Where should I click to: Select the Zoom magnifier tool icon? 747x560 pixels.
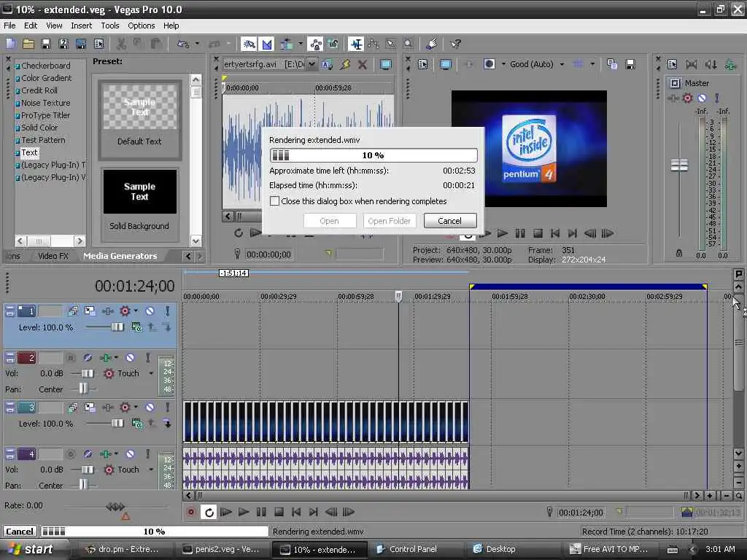pyautogui.click(x=409, y=44)
